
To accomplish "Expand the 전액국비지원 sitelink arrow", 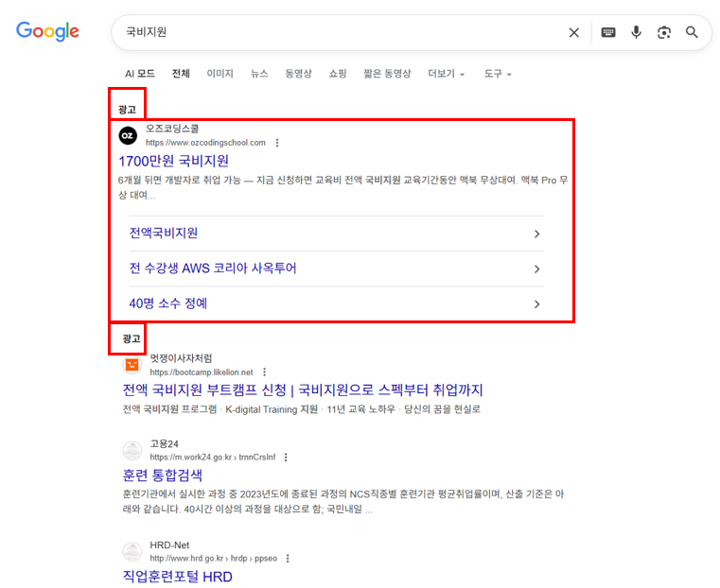I will click(536, 233).
